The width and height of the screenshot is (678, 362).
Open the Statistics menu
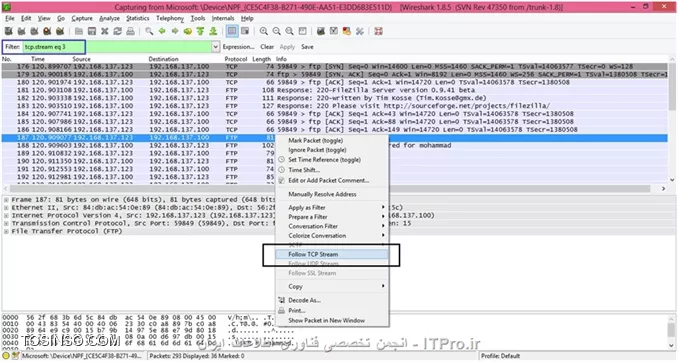tap(138, 18)
